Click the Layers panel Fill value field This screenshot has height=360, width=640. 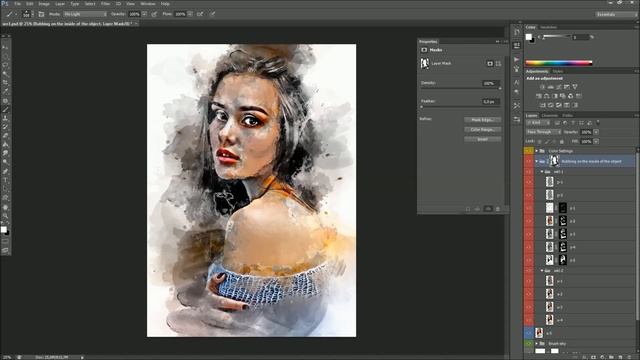coord(586,141)
